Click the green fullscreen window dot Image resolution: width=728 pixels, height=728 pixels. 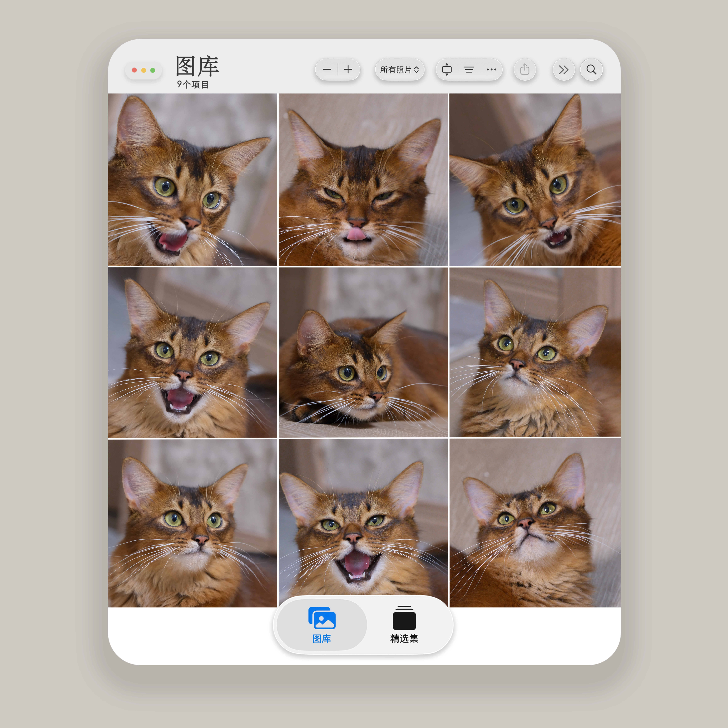(153, 70)
